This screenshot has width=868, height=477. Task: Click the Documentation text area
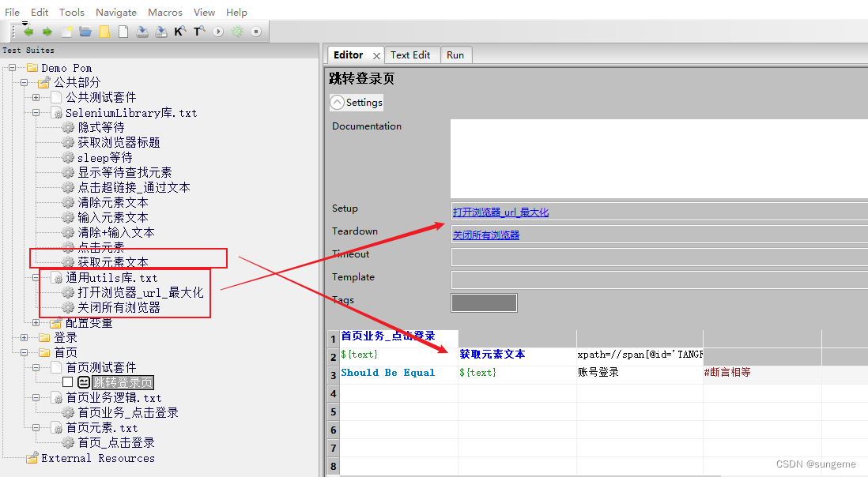[x=659, y=159]
